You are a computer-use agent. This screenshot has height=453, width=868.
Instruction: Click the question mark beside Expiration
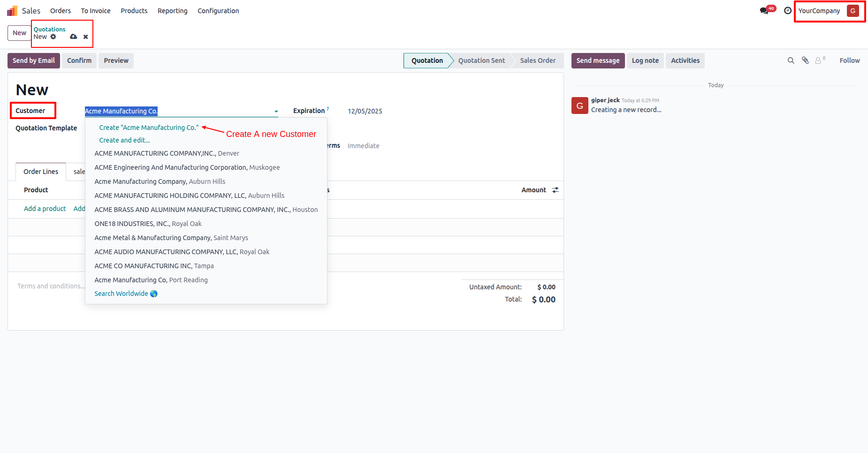[328, 109]
